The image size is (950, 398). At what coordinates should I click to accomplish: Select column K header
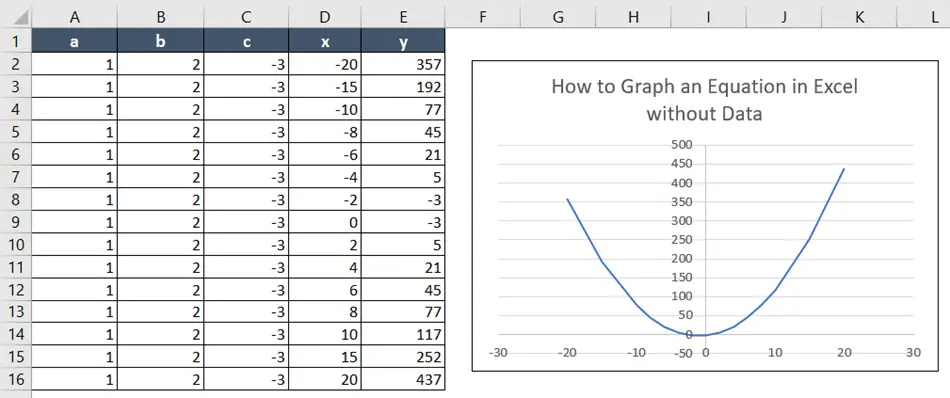pyautogui.click(x=859, y=18)
